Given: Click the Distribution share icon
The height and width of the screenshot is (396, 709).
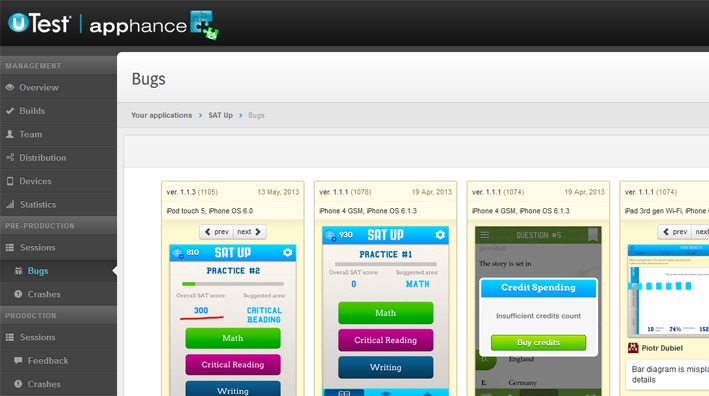Looking at the screenshot, I should click(x=10, y=157).
